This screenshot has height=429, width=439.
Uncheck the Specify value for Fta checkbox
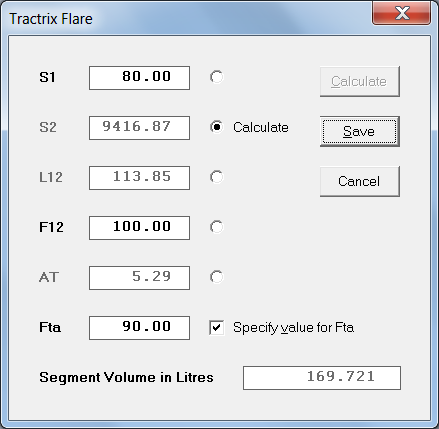point(217,327)
